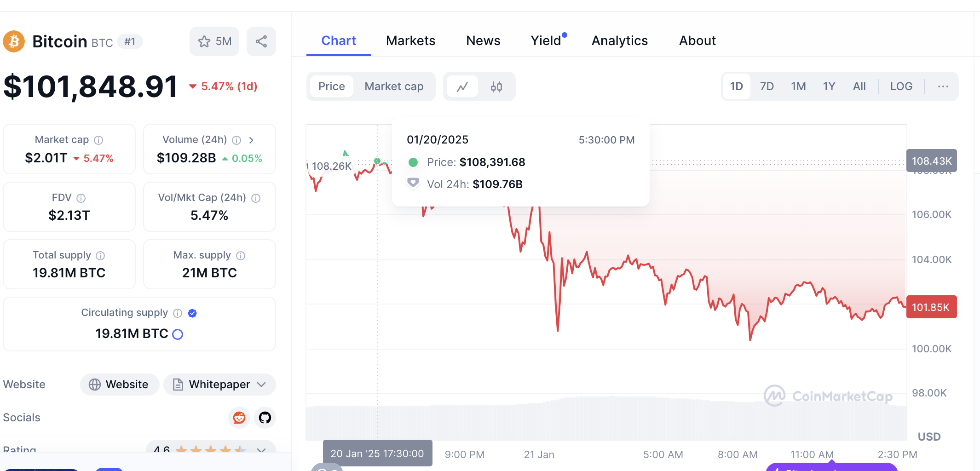The height and width of the screenshot is (471, 980).
Task: Toggle the LOG scale option
Action: point(901,86)
